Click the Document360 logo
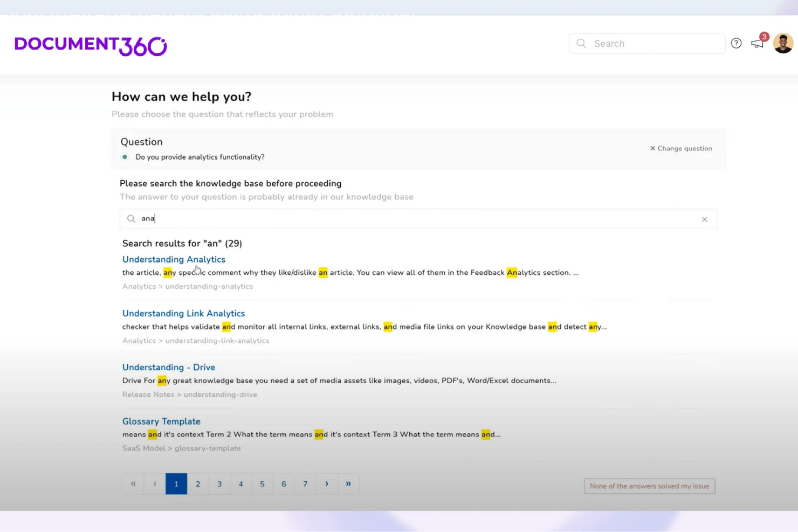Screen dimensions: 798x532 (90, 45)
